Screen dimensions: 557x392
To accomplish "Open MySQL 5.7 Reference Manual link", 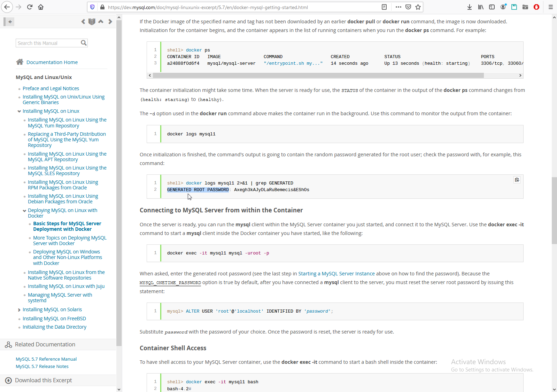I will 46,359.
